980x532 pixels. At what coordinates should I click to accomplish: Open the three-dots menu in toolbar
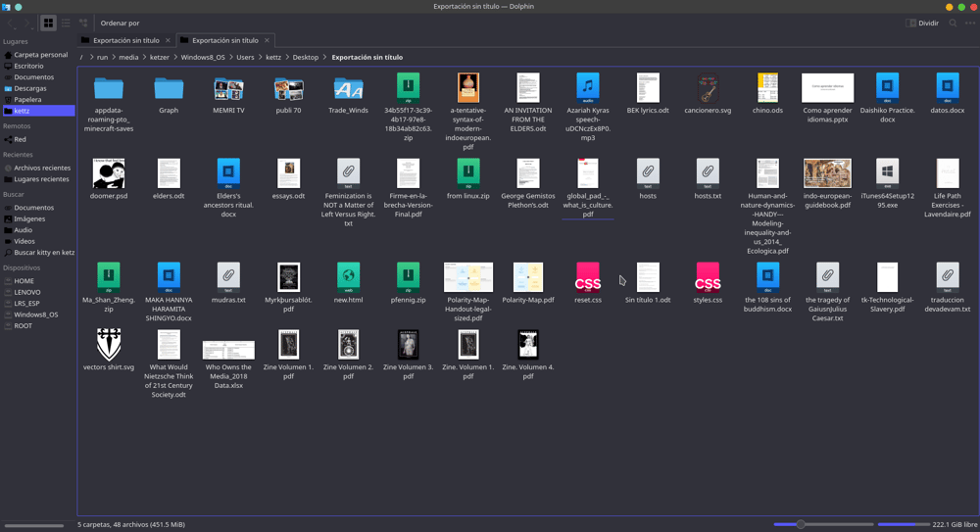970,24
